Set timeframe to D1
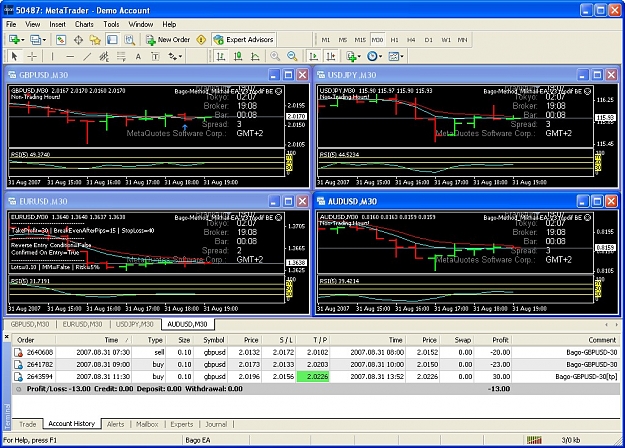The height and width of the screenshot is (448, 625). click(428, 40)
